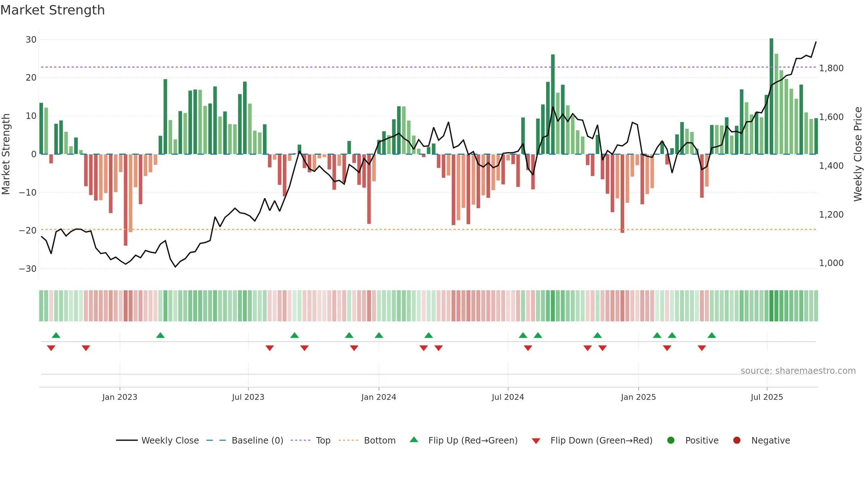The height and width of the screenshot is (488, 868).
Task: Click the 'Jan 2023' x-axis label
Action: [x=120, y=397]
